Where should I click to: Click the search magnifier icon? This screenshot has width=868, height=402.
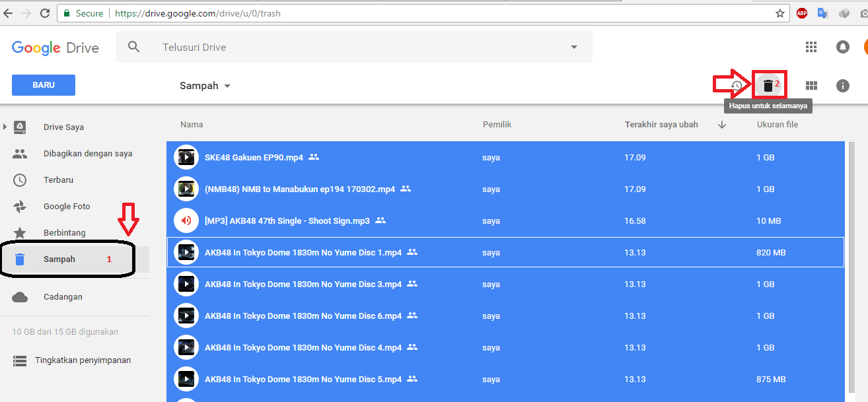tap(134, 47)
